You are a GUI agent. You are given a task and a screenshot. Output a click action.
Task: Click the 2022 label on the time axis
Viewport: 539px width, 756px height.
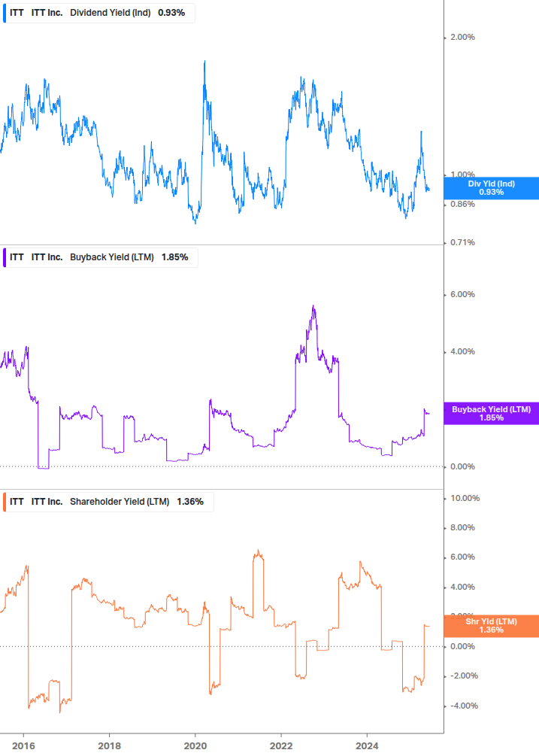pyautogui.click(x=281, y=746)
